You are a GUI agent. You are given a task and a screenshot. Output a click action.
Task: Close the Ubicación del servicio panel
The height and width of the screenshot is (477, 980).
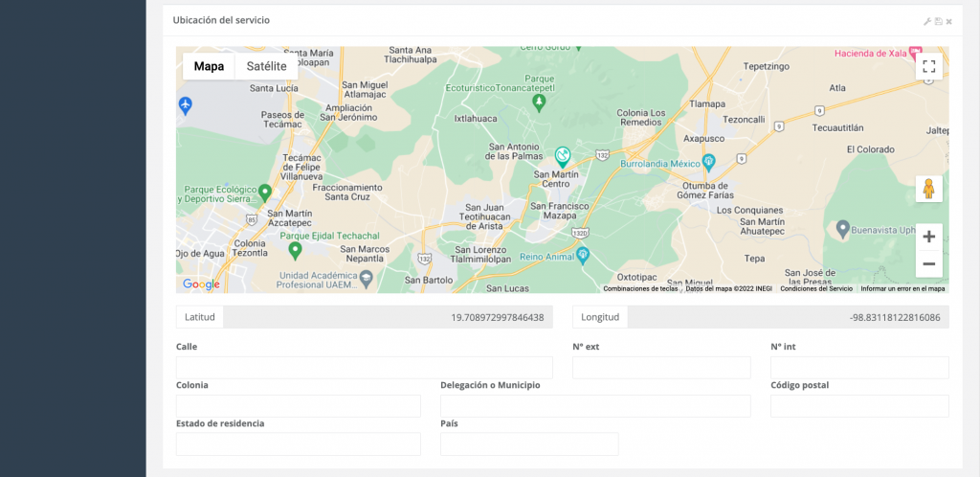click(948, 21)
